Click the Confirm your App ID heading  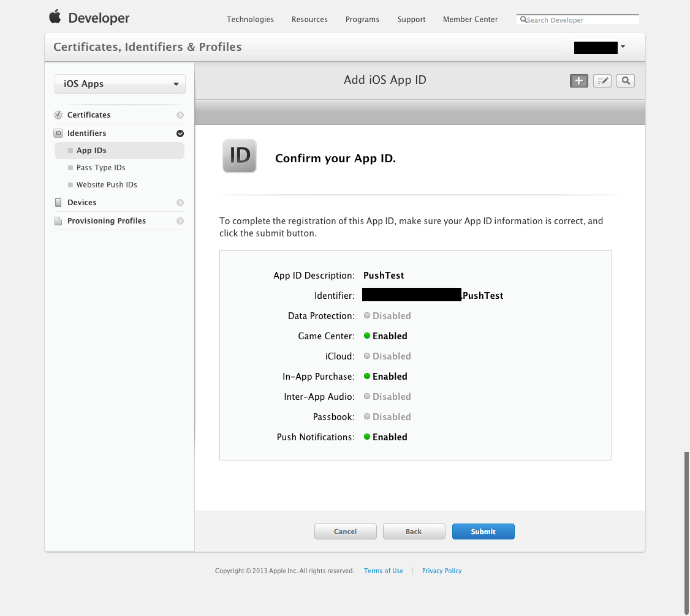pyautogui.click(x=335, y=159)
